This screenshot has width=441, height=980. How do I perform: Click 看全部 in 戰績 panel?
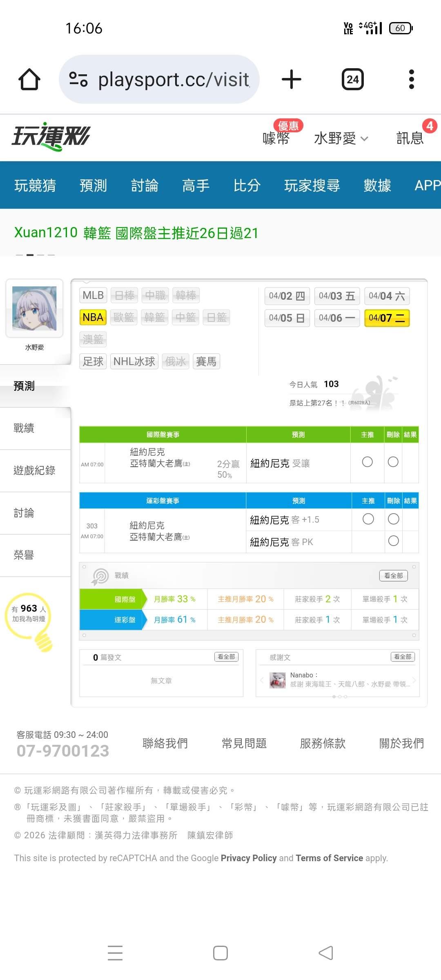[x=394, y=576]
